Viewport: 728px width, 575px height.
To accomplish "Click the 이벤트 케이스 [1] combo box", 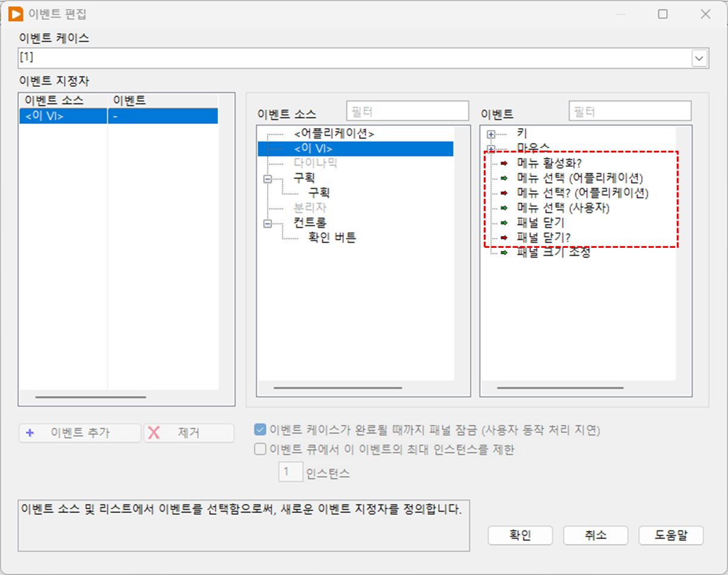I will (x=363, y=58).
